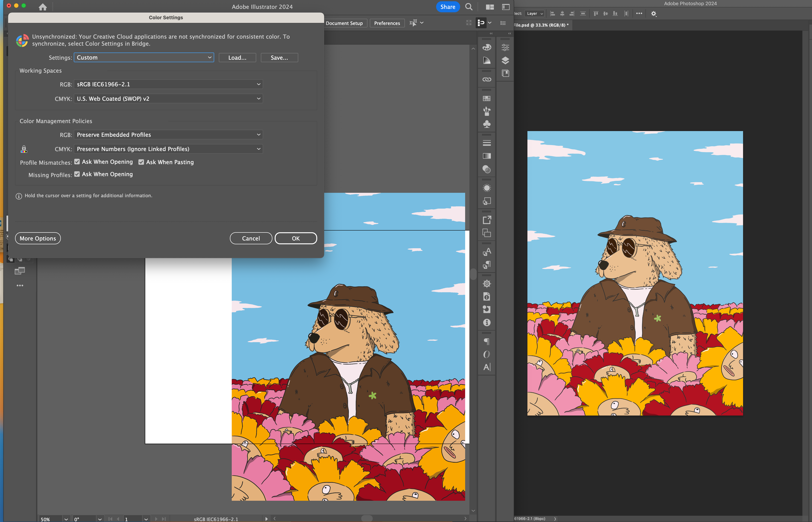Toggle Profile Mismatches Ask When Opening
The width and height of the screenshot is (812, 522).
pos(77,162)
